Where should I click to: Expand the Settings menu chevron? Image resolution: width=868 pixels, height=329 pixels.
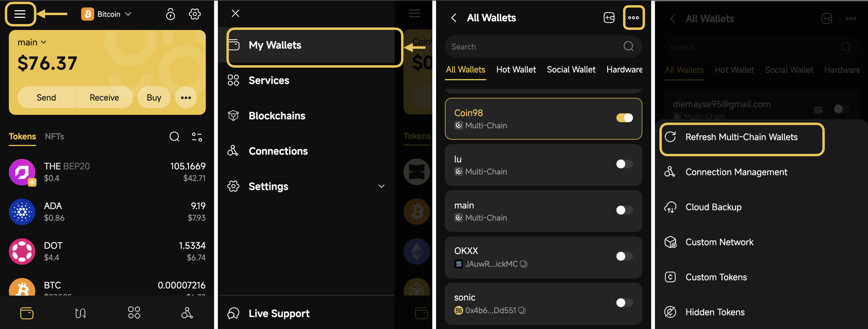[381, 186]
